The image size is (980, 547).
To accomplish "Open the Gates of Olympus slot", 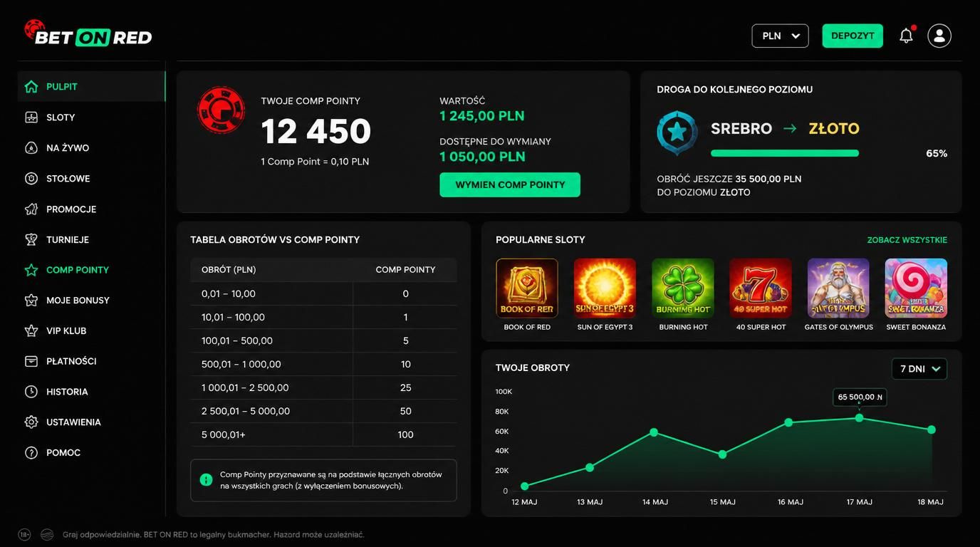I will pyautogui.click(x=838, y=288).
